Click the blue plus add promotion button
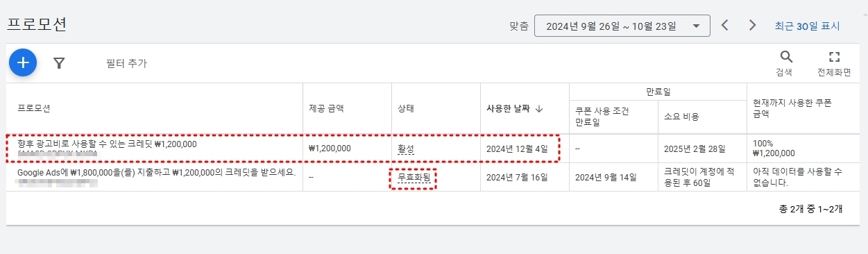The height and width of the screenshot is (254, 868). point(23,62)
